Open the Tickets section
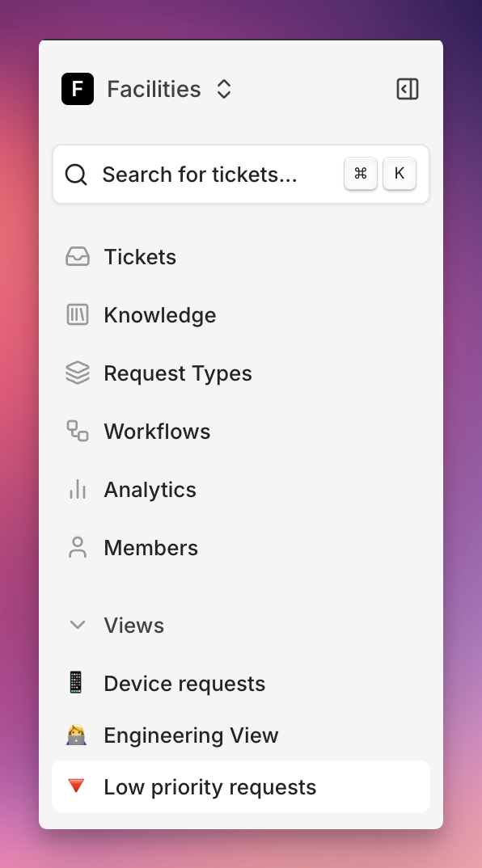 coord(241,257)
